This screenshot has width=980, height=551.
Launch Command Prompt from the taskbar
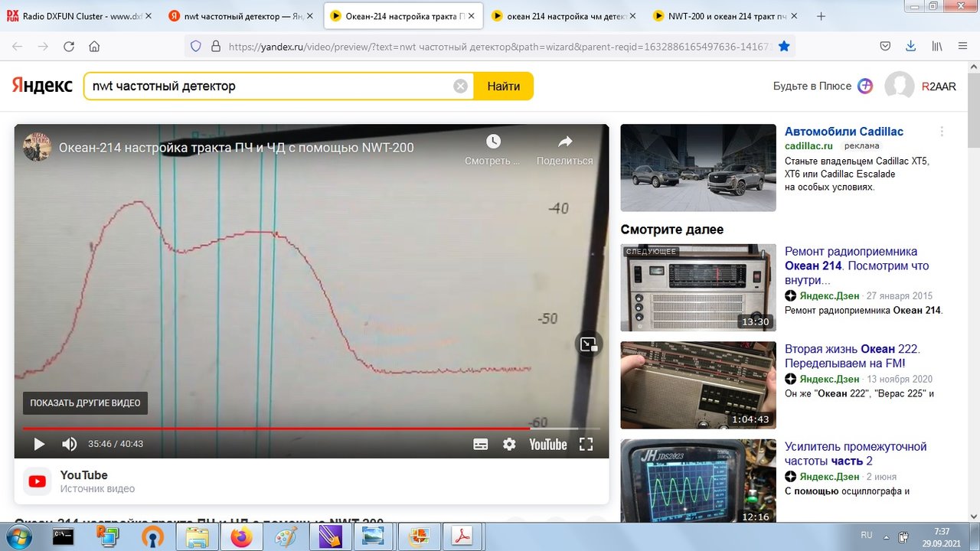[x=63, y=536]
